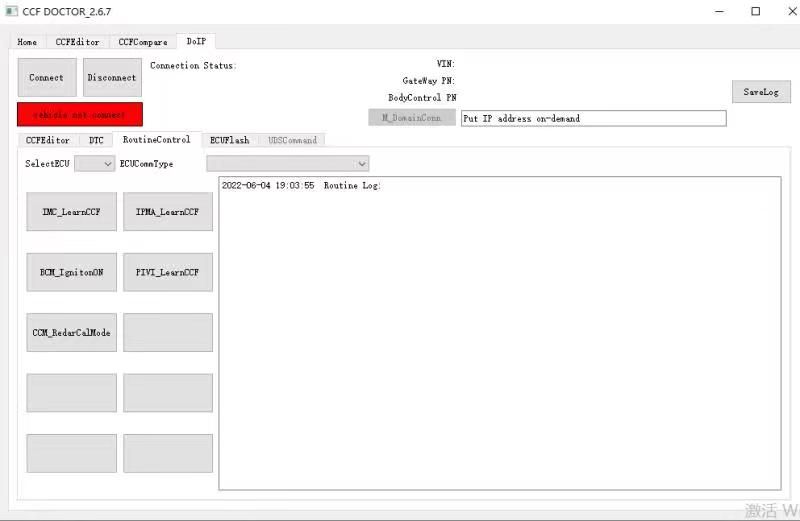Close the CCF DOCTOR window

click(x=792, y=11)
